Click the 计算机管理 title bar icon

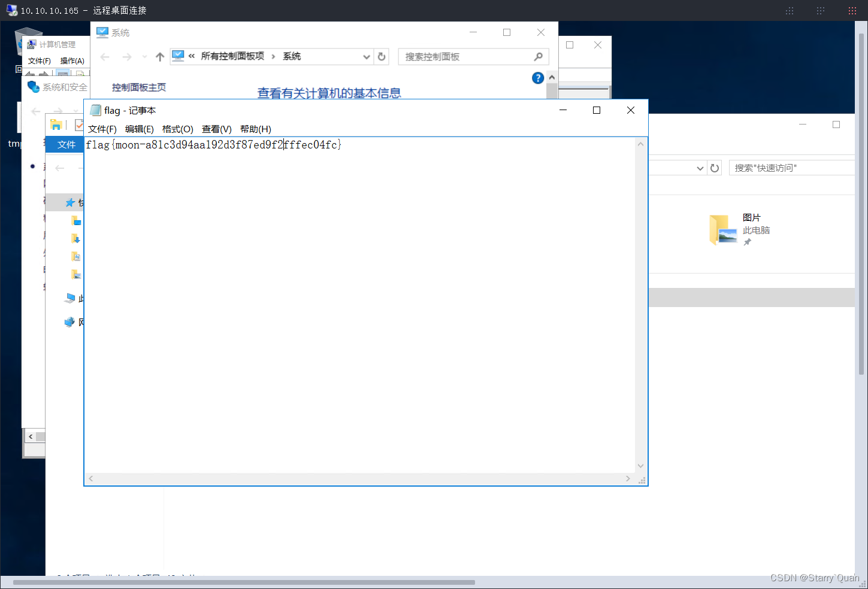32,44
